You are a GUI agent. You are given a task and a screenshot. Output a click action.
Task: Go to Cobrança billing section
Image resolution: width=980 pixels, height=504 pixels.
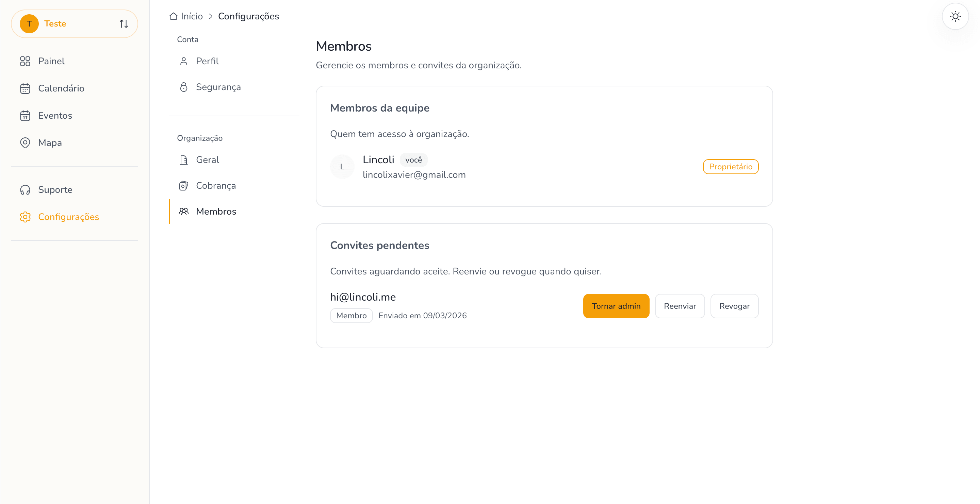(x=215, y=185)
